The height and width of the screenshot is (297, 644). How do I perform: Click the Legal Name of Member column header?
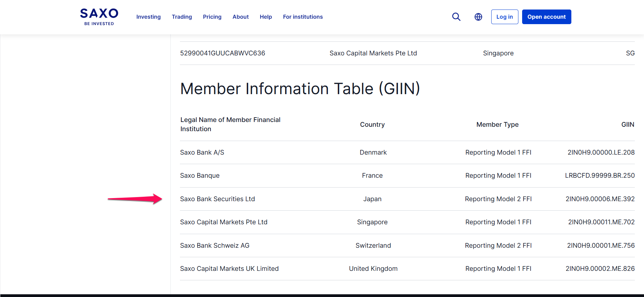pos(230,124)
